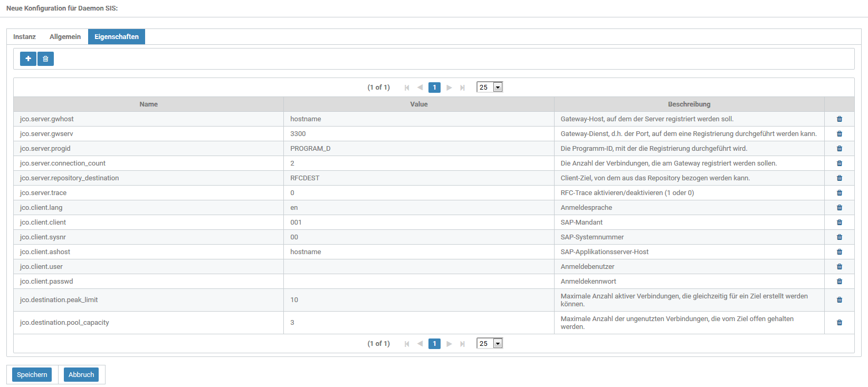Click the plus icon to add property
Viewport: 868px width, 387px height.
click(x=28, y=59)
